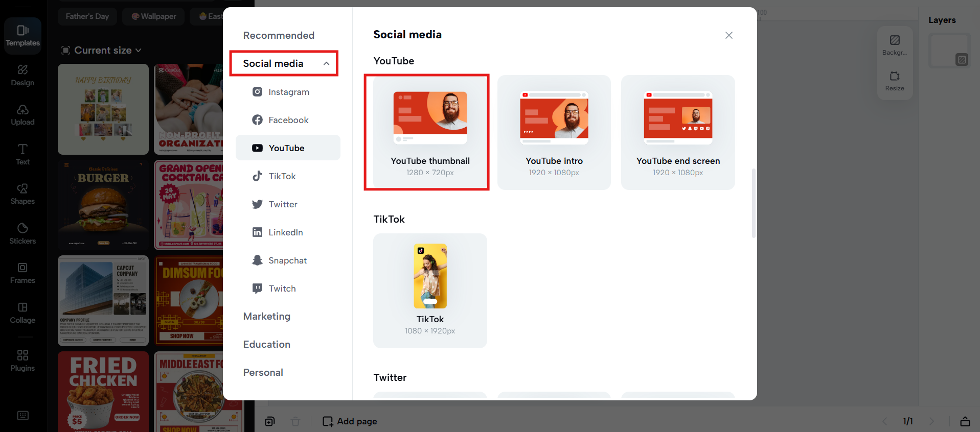The height and width of the screenshot is (432, 980).
Task: Open the Frames panel
Action: [x=22, y=273]
